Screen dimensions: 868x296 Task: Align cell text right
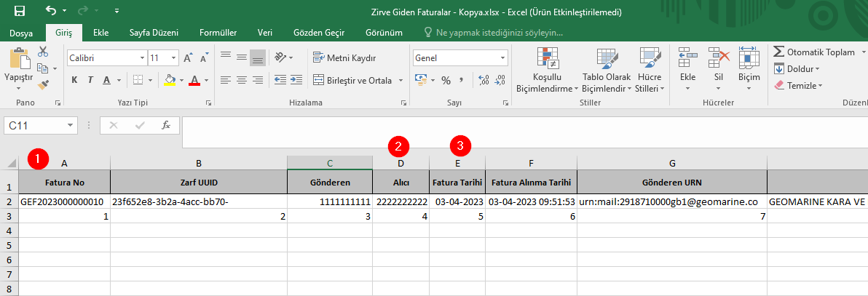point(257,80)
